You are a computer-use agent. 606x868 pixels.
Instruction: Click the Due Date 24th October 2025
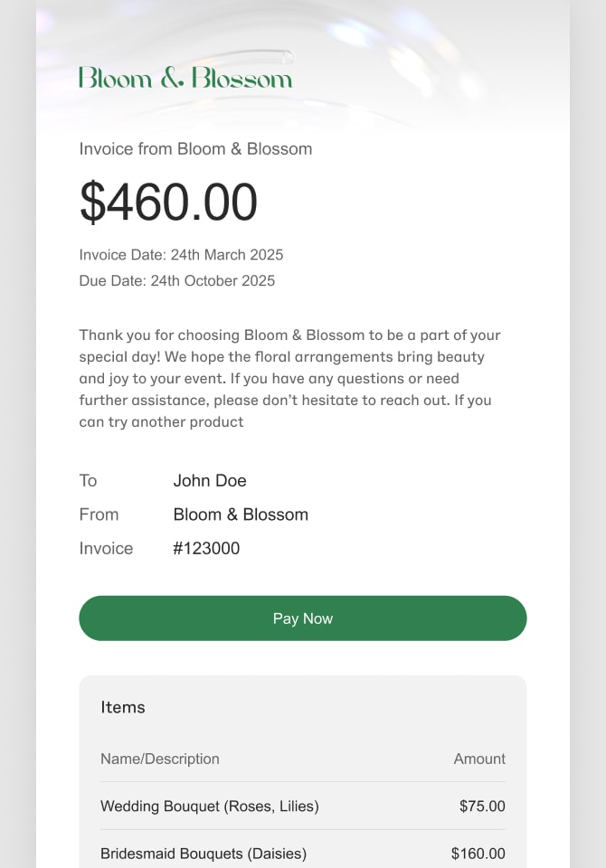176,280
